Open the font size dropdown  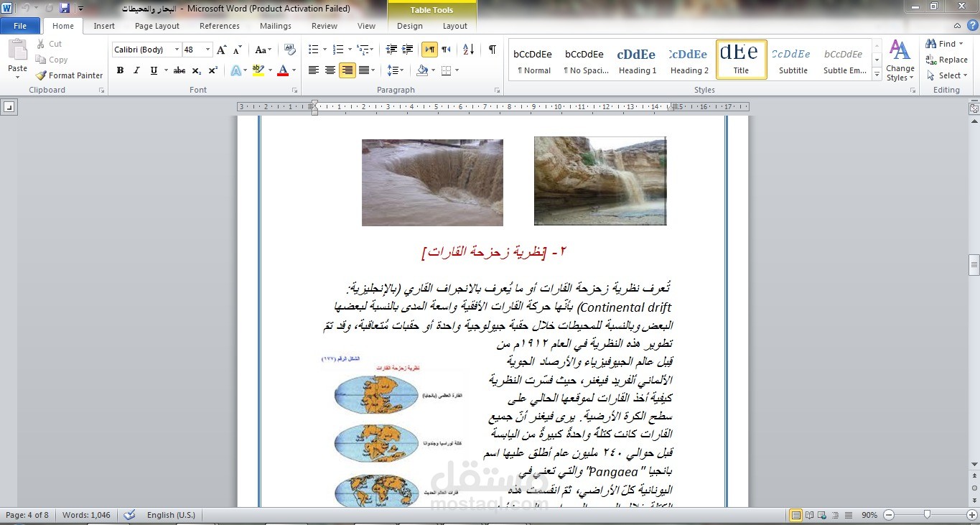point(208,50)
